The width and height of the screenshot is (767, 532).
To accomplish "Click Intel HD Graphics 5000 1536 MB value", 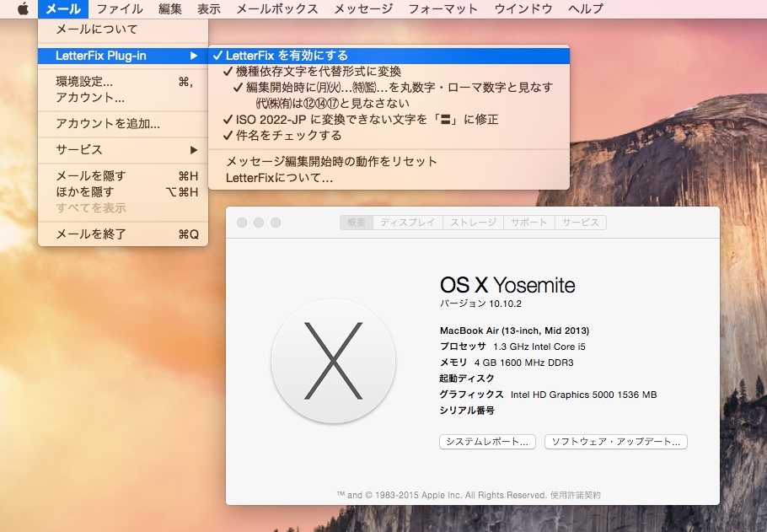I will click(x=583, y=395).
